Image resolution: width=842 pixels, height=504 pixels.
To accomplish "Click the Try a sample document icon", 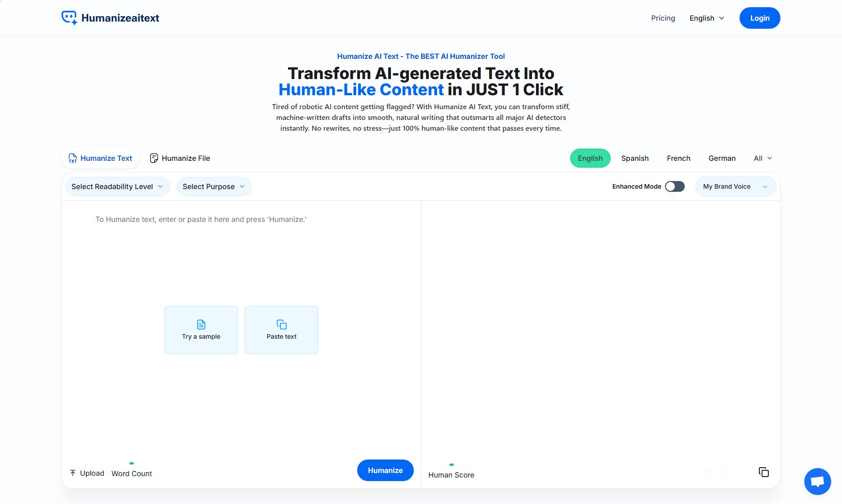I will click(201, 324).
